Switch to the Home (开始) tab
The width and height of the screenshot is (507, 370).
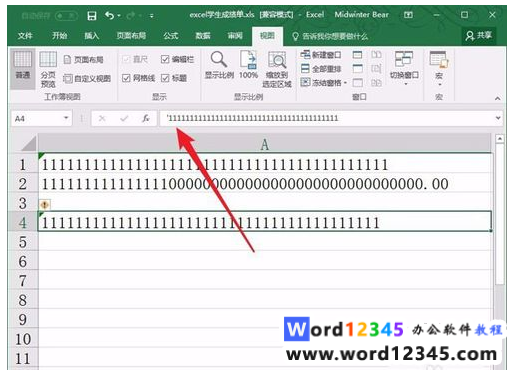(x=59, y=36)
